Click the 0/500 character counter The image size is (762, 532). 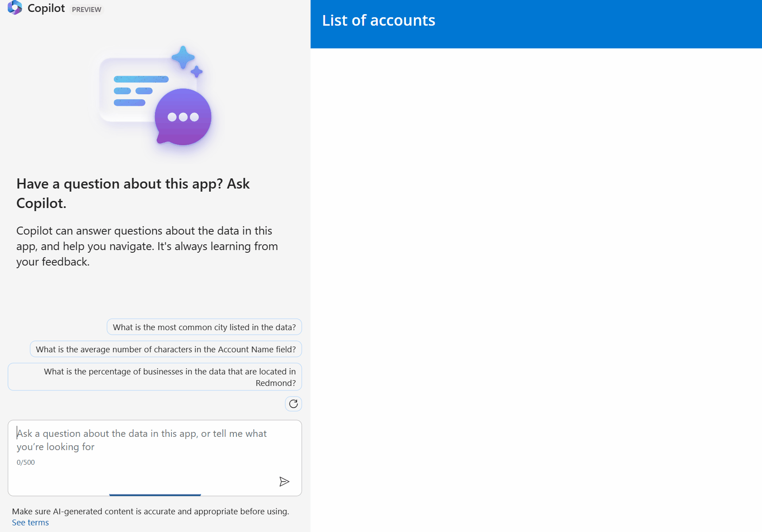26,463
